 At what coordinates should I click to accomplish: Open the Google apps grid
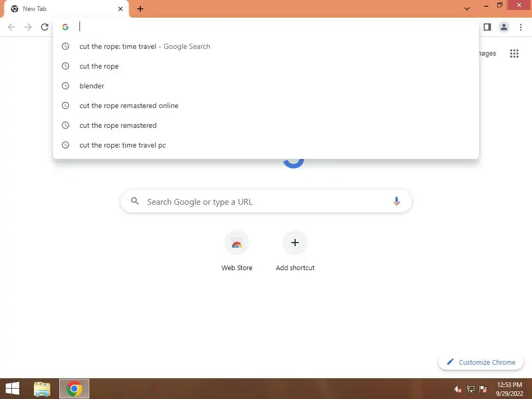point(514,54)
